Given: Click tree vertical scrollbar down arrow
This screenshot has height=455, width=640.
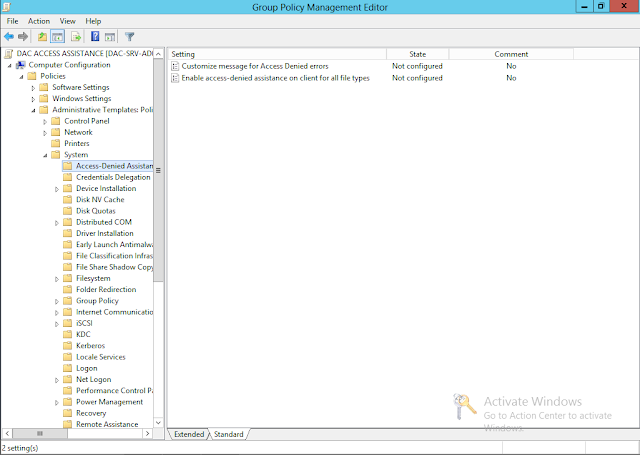Looking at the screenshot, I should click(x=158, y=423).
